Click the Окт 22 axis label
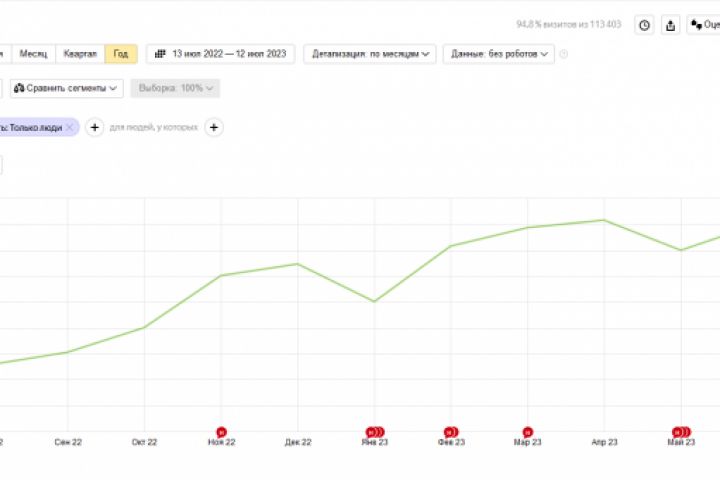 click(144, 442)
